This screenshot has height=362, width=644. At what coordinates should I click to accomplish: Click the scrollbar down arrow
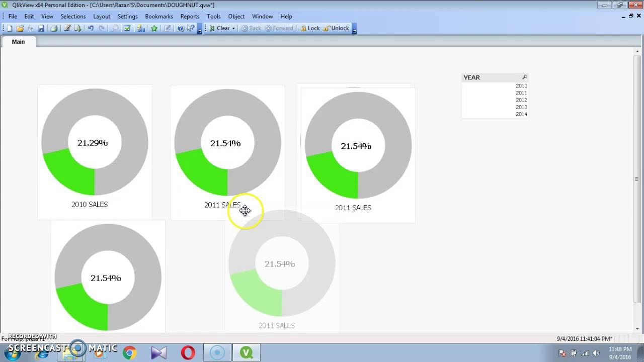[x=637, y=328]
